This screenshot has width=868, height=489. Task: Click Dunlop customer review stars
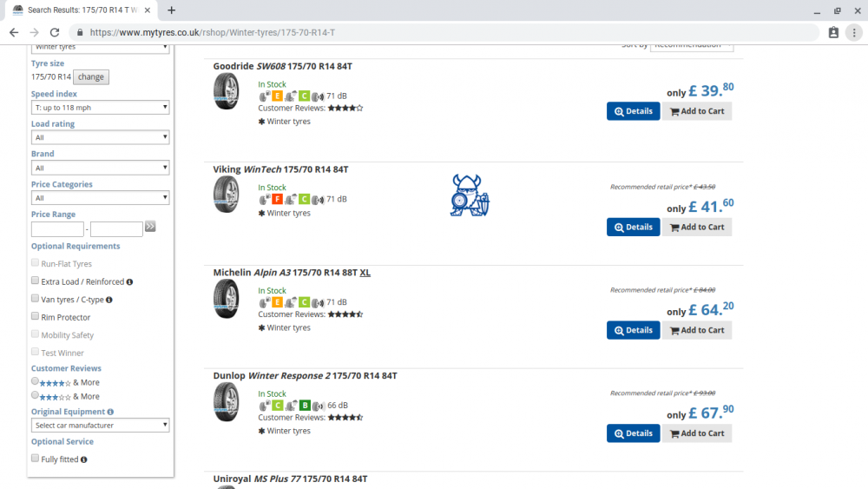pyautogui.click(x=345, y=417)
